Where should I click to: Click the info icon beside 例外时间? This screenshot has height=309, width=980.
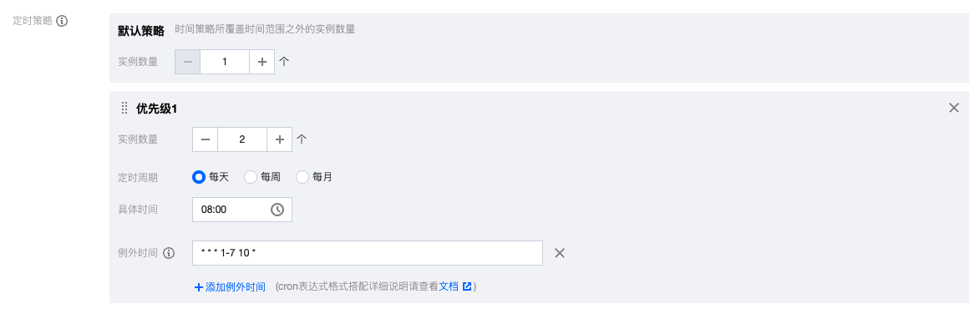(x=168, y=253)
